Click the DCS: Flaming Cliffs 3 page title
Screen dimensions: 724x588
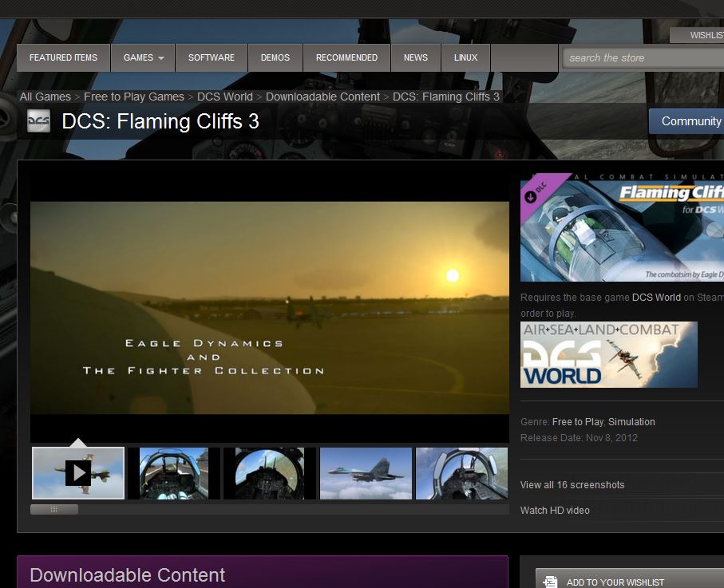[160, 121]
